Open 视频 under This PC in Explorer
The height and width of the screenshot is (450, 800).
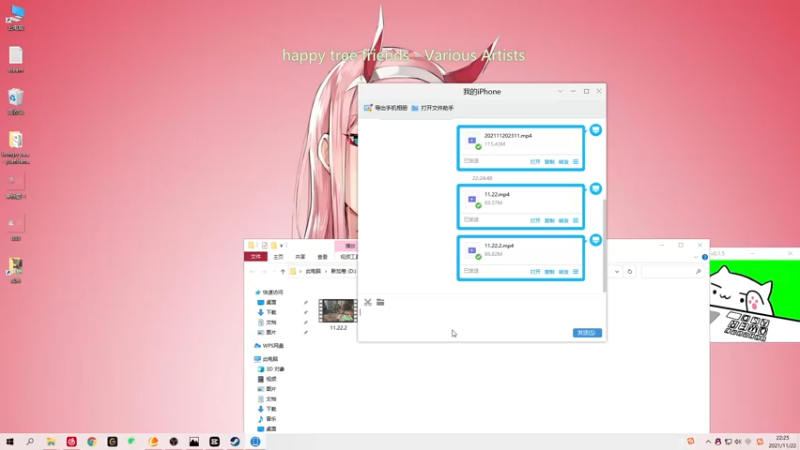coord(267,379)
